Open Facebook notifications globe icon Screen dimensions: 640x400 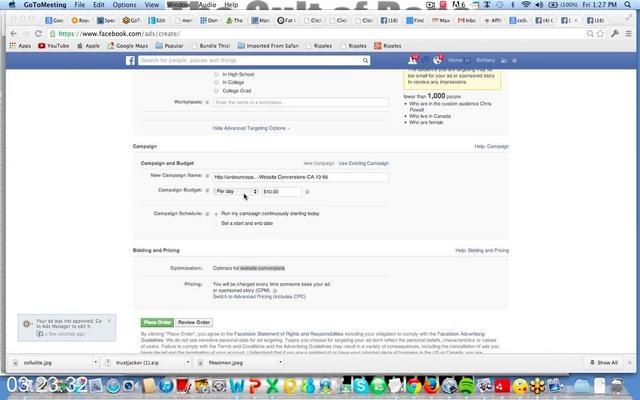(437, 60)
